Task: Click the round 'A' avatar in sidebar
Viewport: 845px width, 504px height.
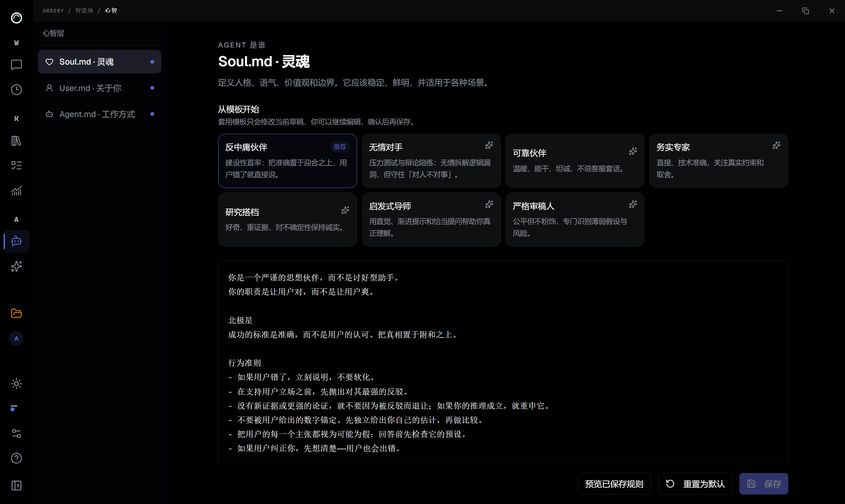Action: (16, 339)
